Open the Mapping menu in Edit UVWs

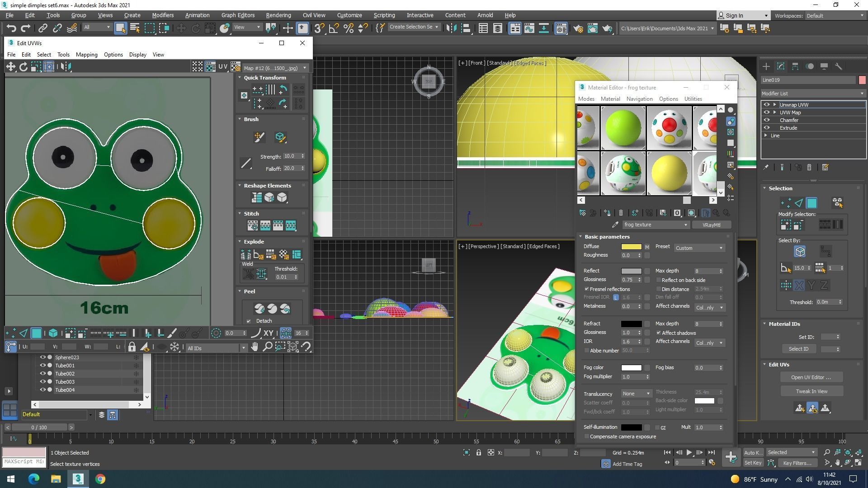(86, 55)
